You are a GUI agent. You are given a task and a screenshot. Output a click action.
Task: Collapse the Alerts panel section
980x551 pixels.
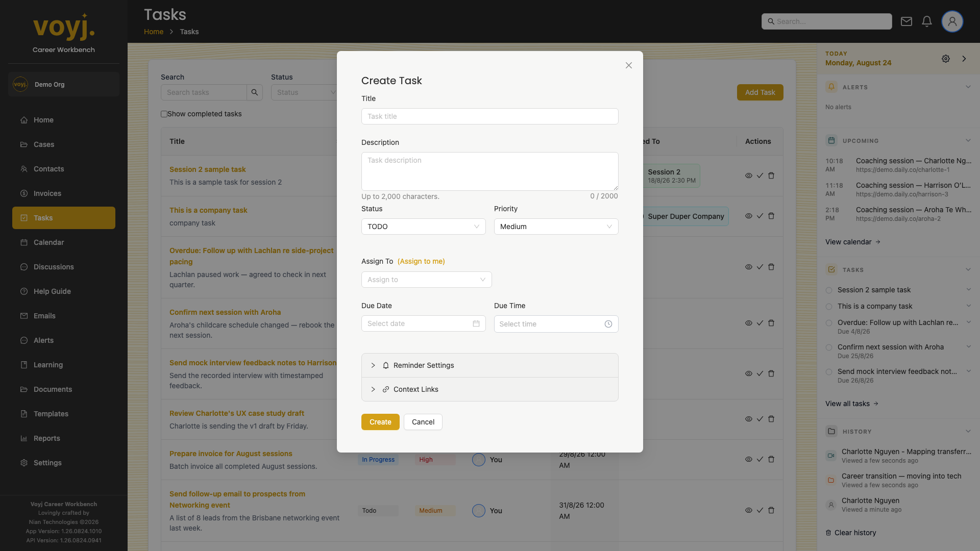[968, 87]
